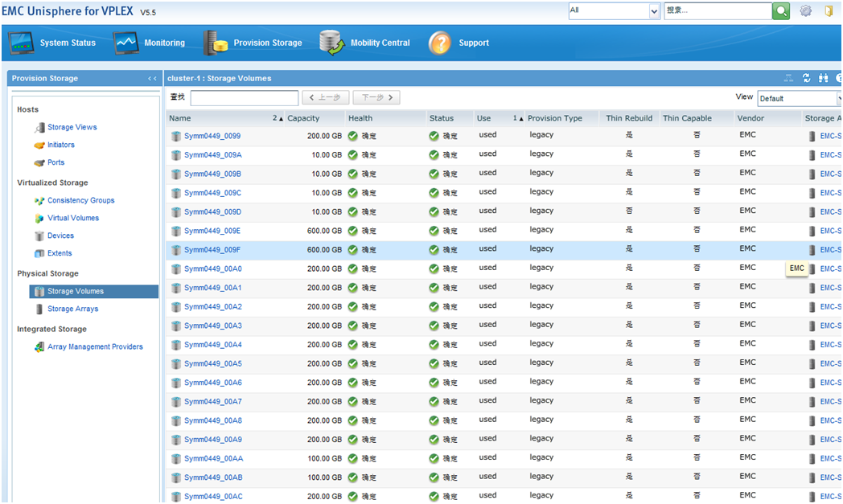
Task: Sort by the Provision Type column header
Action: click(x=555, y=118)
